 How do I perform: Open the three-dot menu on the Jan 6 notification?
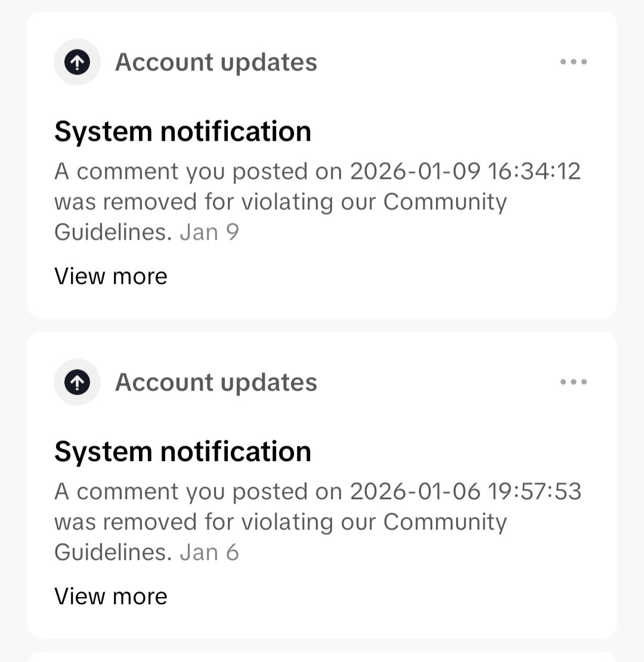tap(574, 382)
